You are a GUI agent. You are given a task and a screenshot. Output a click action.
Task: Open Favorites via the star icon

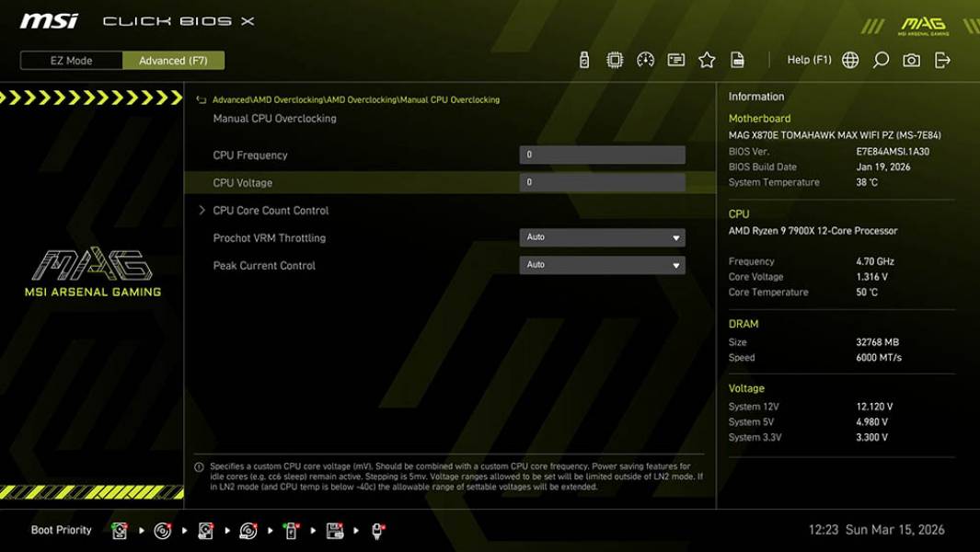pyautogui.click(x=706, y=59)
